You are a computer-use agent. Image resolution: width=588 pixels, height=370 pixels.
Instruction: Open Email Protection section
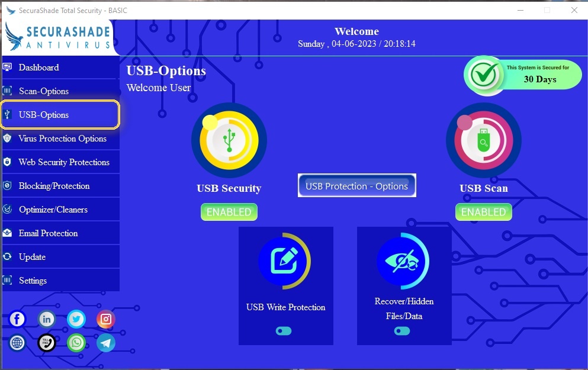pyautogui.click(x=61, y=233)
